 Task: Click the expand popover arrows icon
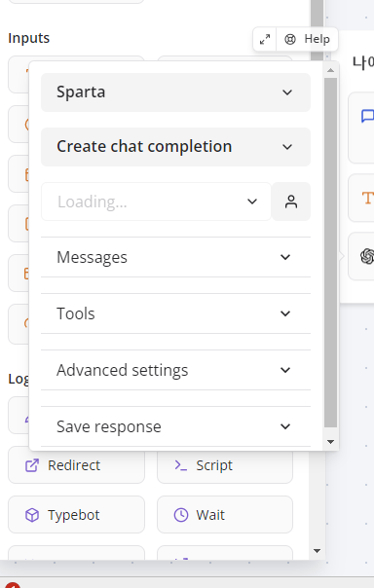pyautogui.click(x=265, y=39)
